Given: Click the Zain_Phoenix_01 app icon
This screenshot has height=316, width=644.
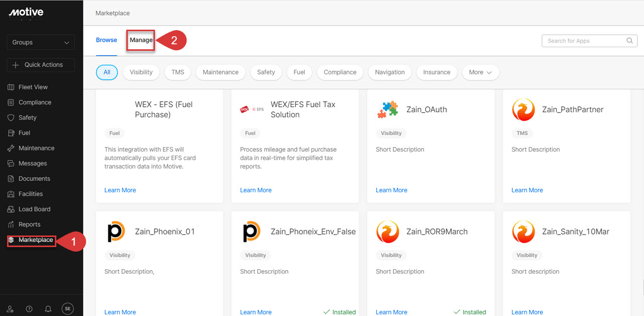Looking at the screenshot, I should coord(116,231).
